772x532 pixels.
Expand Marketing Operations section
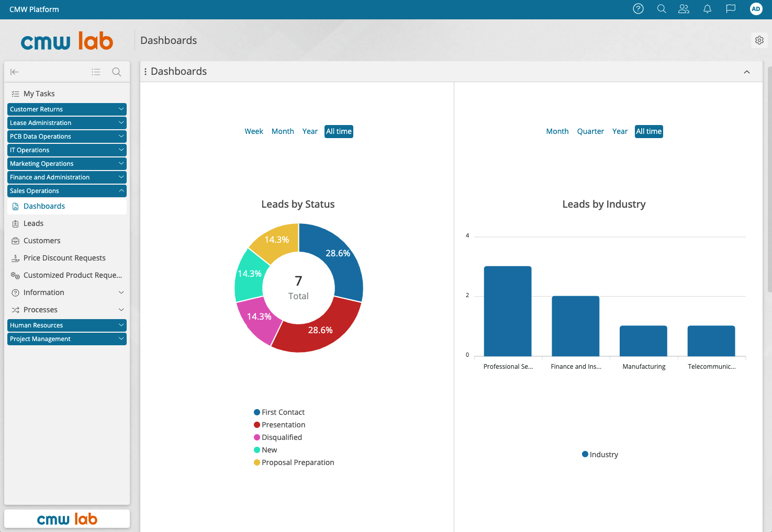(x=67, y=164)
